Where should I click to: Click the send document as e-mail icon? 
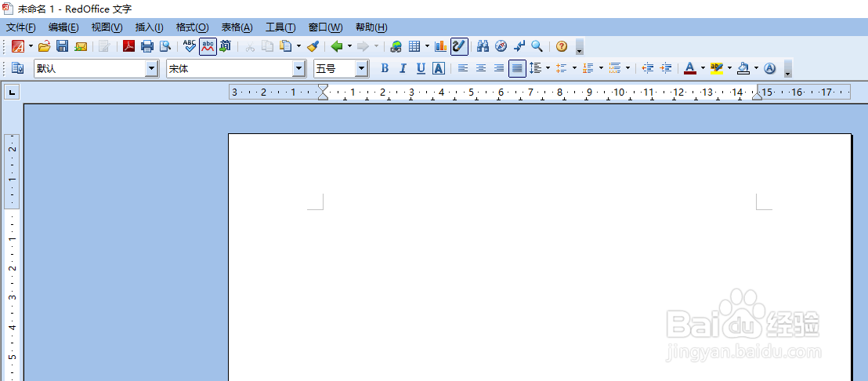click(x=81, y=46)
